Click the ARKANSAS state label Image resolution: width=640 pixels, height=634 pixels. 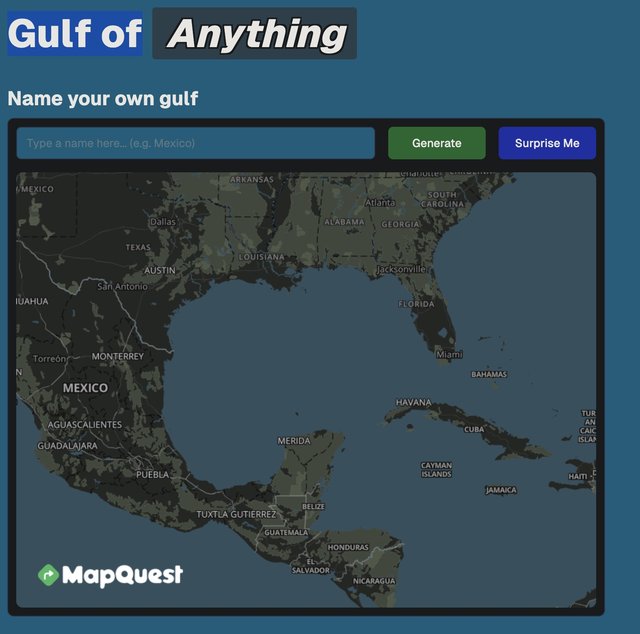252,179
